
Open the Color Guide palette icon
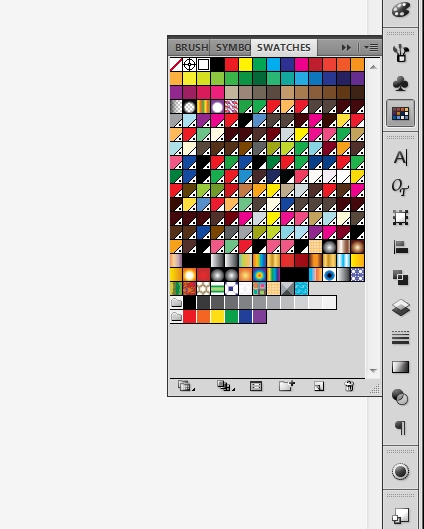point(400,9)
